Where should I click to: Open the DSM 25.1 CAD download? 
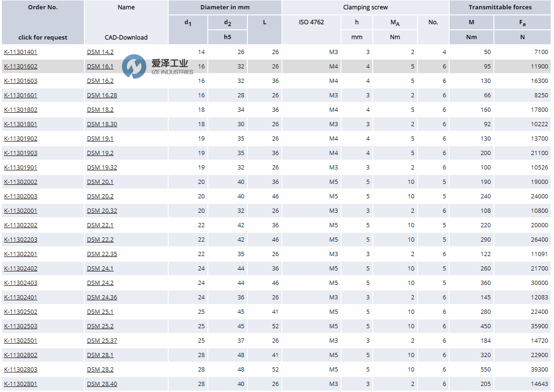99,311
